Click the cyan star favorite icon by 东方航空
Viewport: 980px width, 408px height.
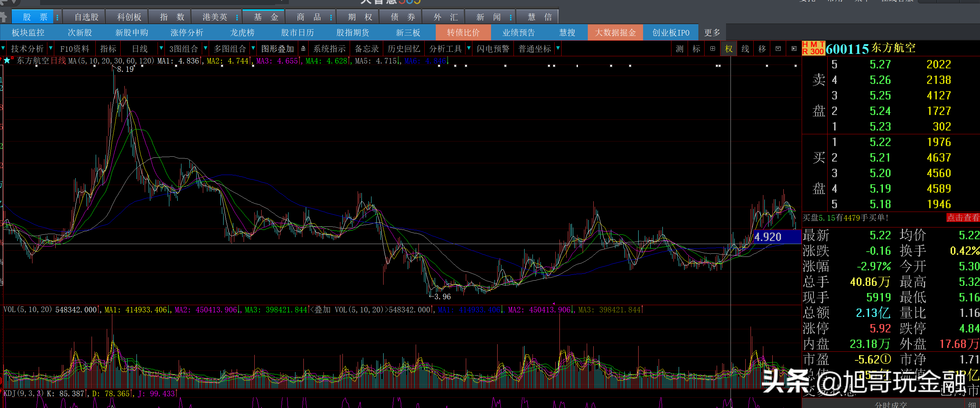coord(7,60)
